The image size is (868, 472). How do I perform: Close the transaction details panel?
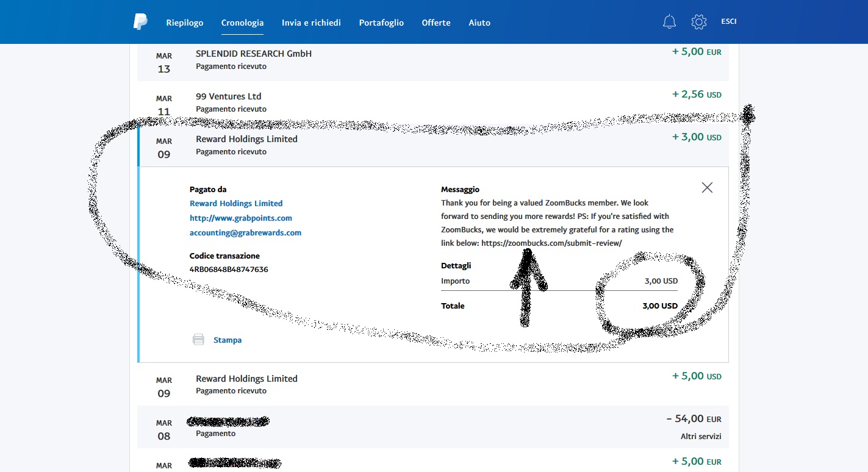(x=707, y=188)
